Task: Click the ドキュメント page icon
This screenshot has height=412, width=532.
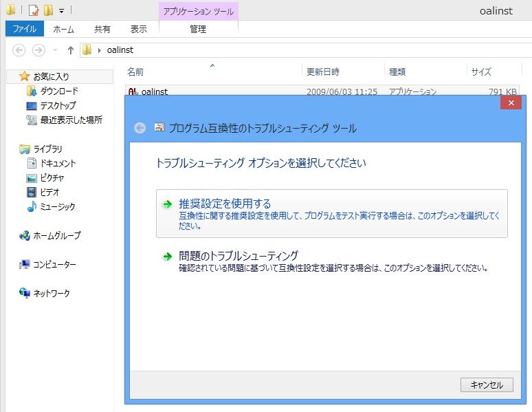Action: tap(32, 163)
